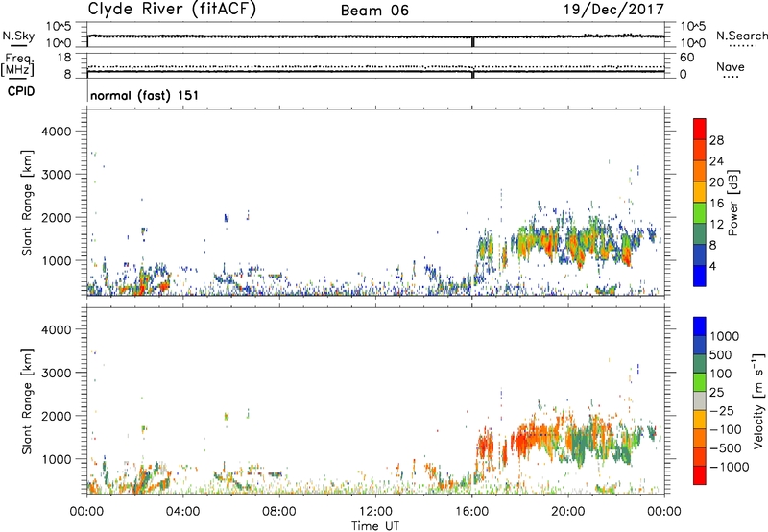Screen dimensions: 768x532
Task: Click the '28' tick on the power colorbar
Action: (x=716, y=140)
